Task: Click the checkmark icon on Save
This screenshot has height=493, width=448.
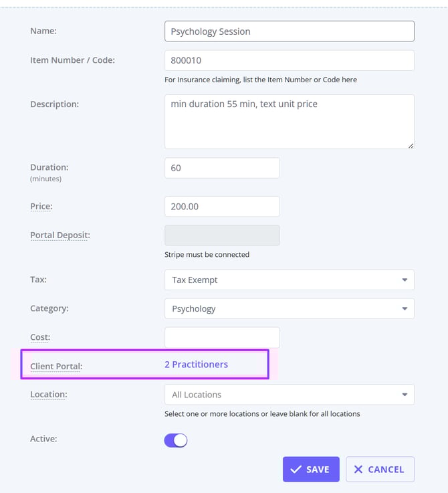Action: pyautogui.click(x=296, y=470)
